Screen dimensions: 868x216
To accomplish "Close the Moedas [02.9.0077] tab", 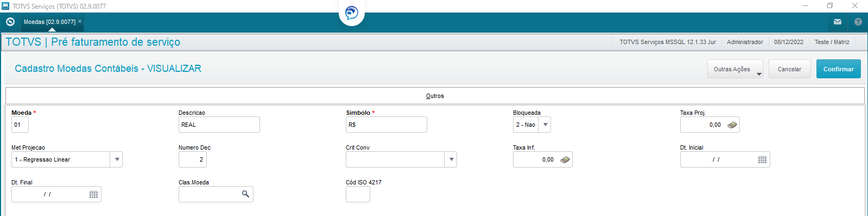I will 80,21.
